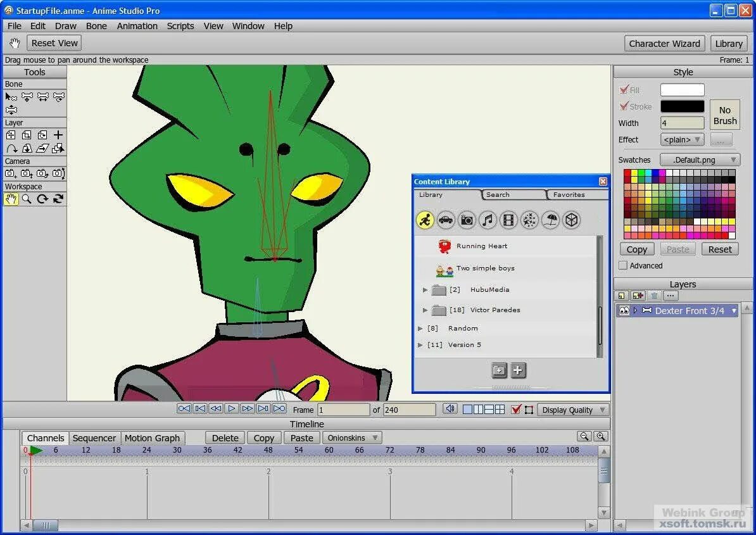Open the Movies filmstrip category
Screen dimensions: 756x535
[508, 220]
